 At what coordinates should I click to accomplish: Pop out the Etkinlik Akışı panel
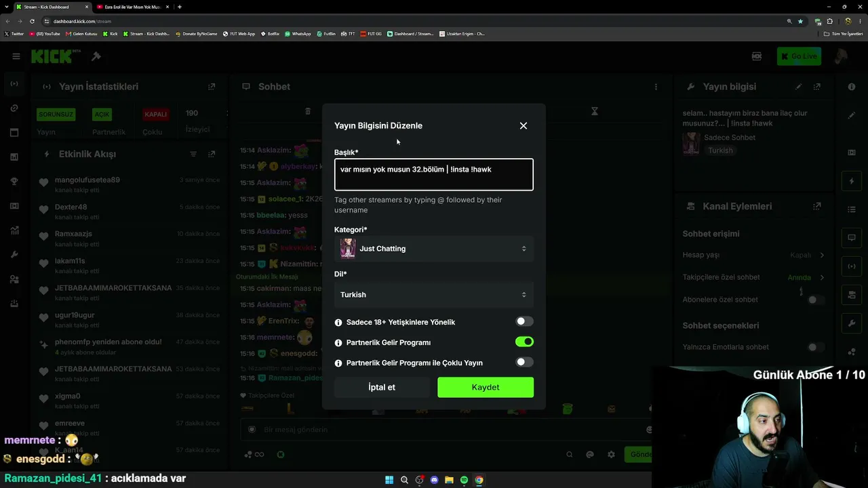[x=212, y=154]
